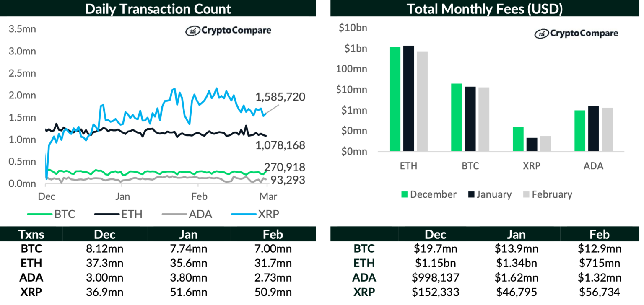Viewport: 644px width, 305px height.
Task: Click the XRP December fees bar
Action: pyautogui.click(x=518, y=139)
